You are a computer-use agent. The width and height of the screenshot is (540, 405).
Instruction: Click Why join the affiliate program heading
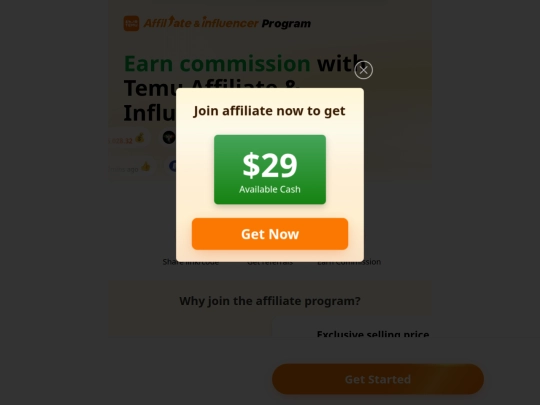click(x=270, y=301)
